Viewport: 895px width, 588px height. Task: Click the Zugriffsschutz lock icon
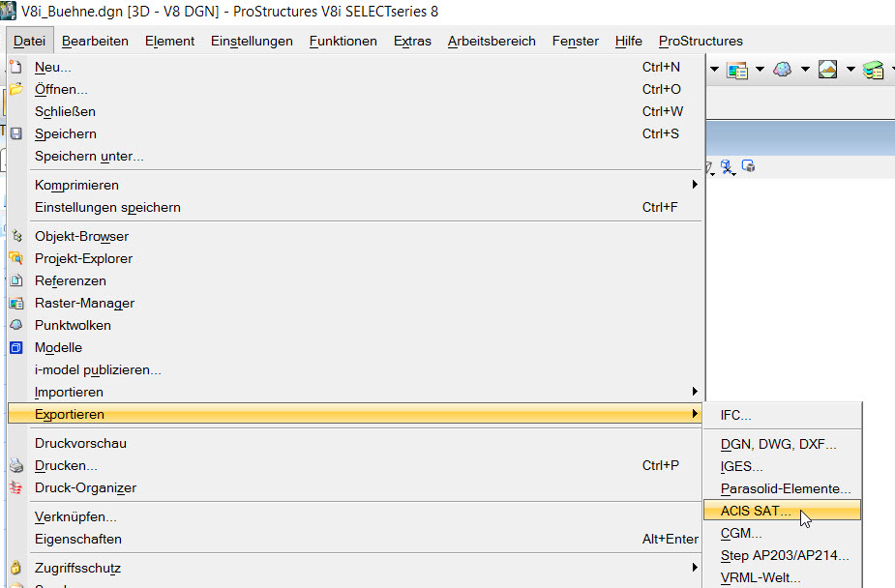[x=16, y=568]
